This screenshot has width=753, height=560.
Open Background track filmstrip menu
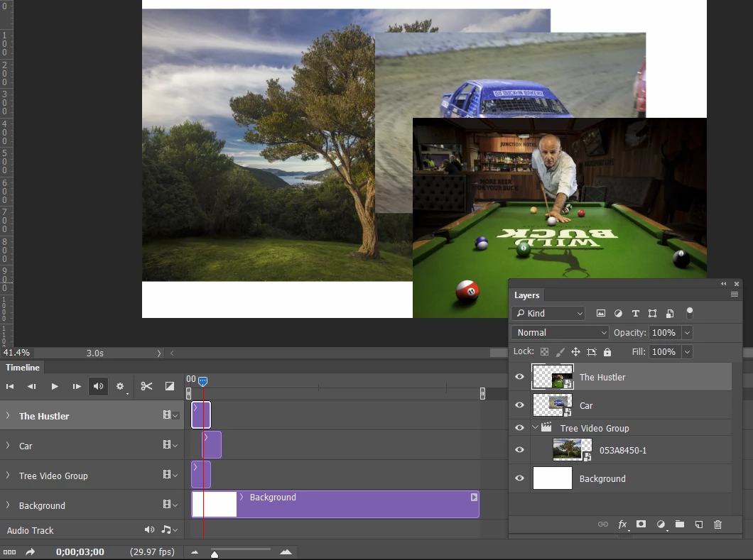pos(170,505)
